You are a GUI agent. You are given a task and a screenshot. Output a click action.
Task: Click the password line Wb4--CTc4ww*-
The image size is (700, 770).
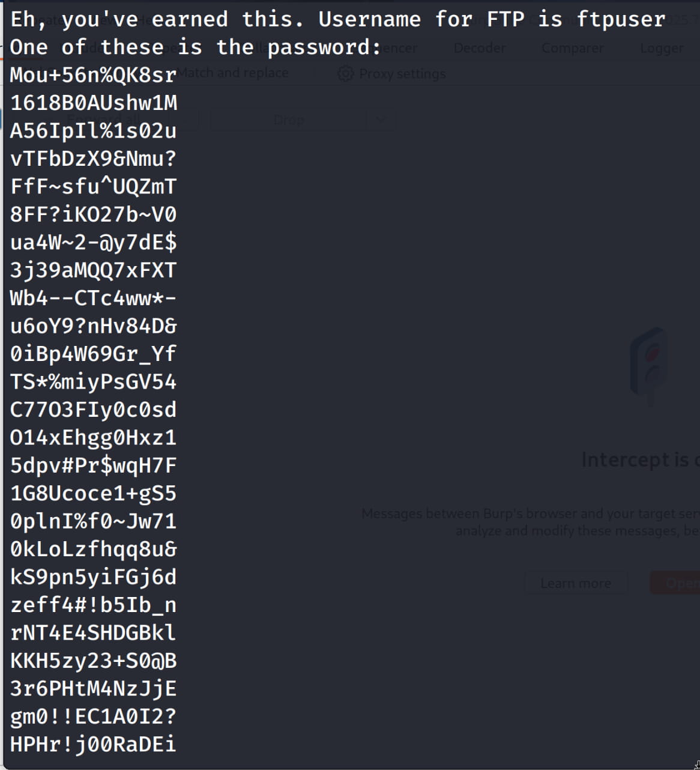coord(93,298)
